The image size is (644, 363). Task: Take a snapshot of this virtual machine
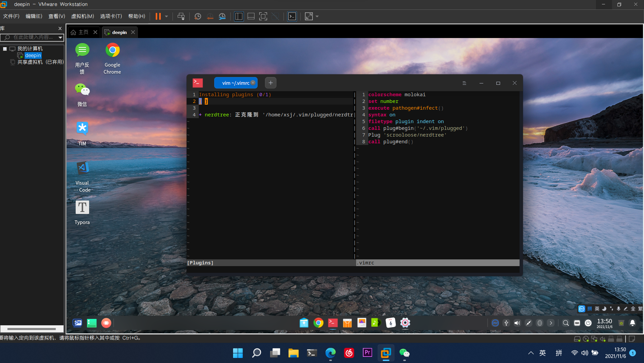(x=198, y=16)
